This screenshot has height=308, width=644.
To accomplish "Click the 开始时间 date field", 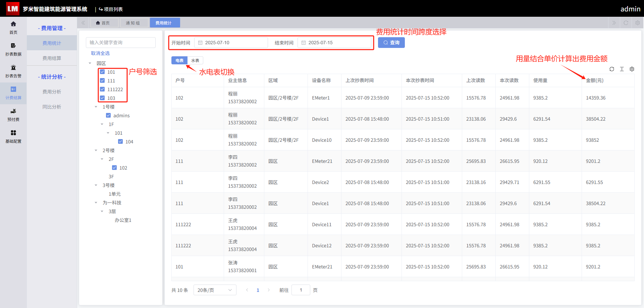I will [x=231, y=43].
